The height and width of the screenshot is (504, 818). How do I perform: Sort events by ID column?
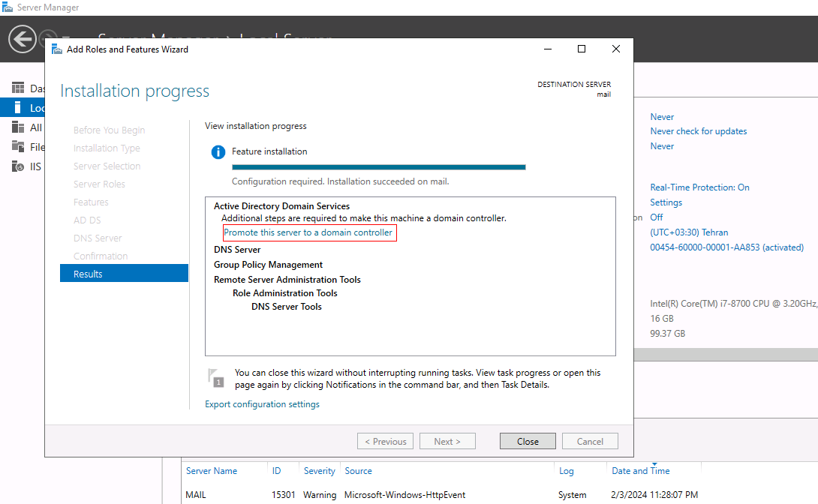[276, 471]
